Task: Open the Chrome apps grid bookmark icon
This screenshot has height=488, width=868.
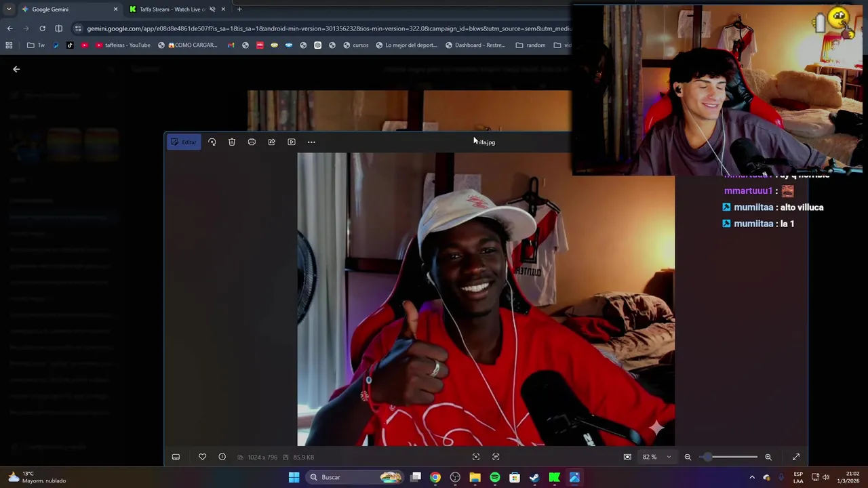Action: coord(9,45)
